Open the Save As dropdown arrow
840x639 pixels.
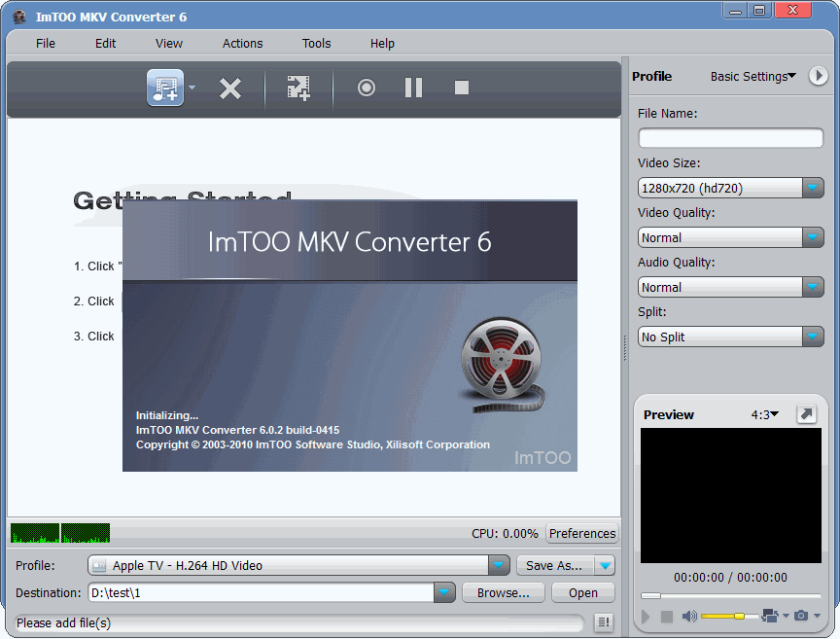(605, 565)
